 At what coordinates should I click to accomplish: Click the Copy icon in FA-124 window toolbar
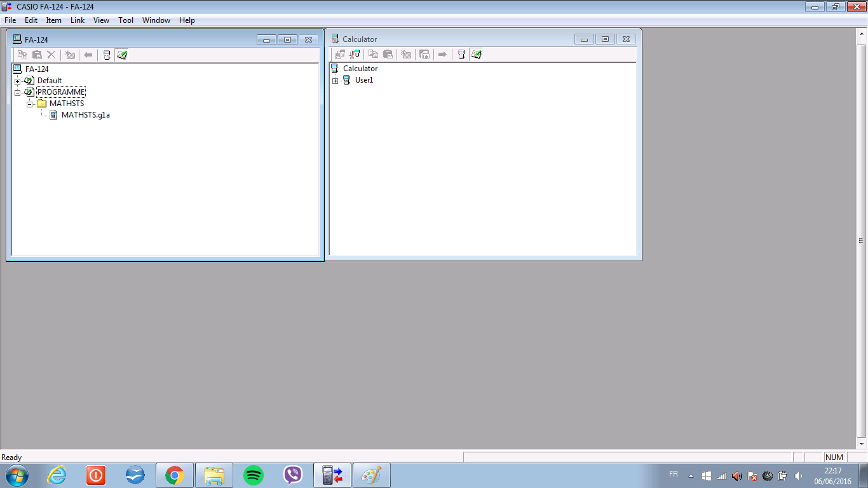22,55
